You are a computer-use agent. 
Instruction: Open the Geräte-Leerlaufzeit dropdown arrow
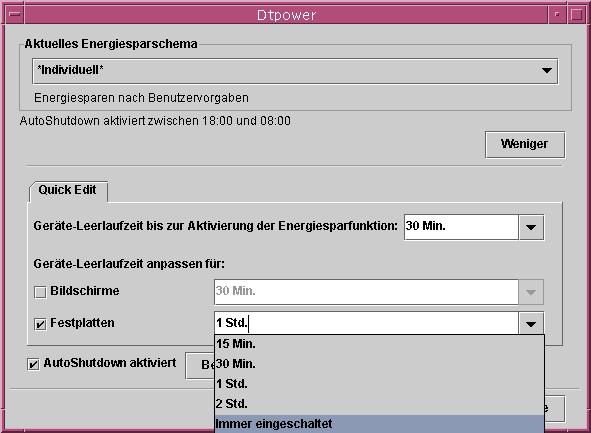pyautogui.click(x=531, y=227)
